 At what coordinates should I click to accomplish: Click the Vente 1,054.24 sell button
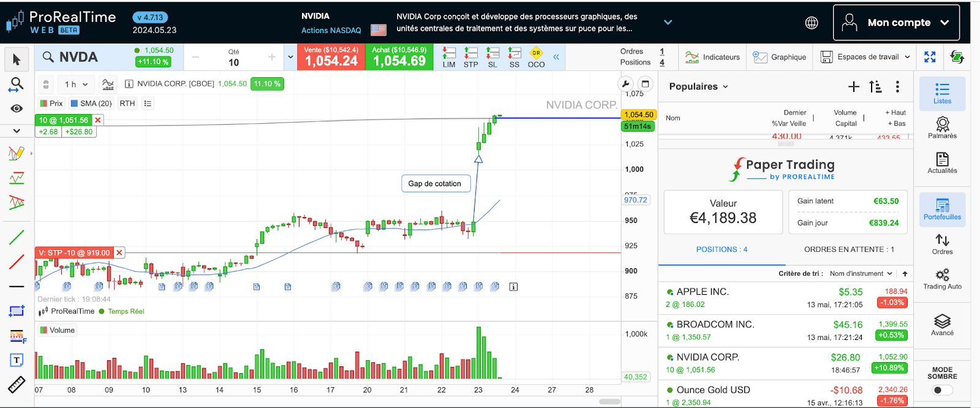[331, 57]
